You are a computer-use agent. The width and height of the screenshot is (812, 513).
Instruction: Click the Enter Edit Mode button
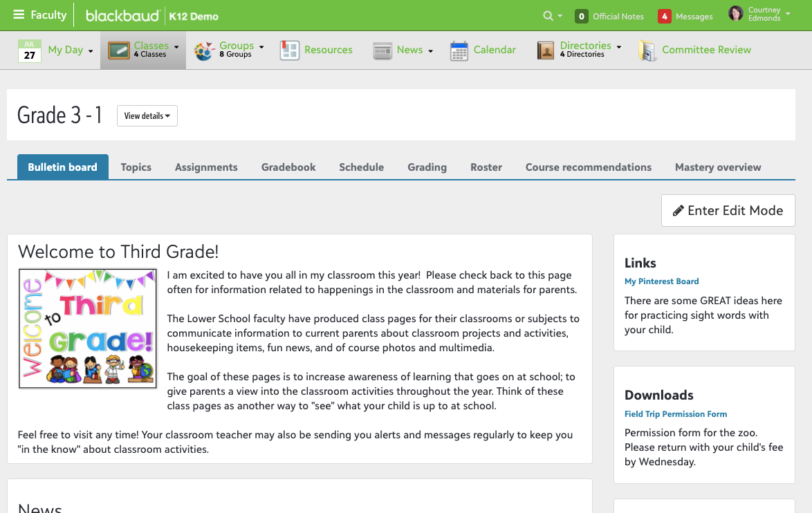pyautogui.click(x=728, y=210)
